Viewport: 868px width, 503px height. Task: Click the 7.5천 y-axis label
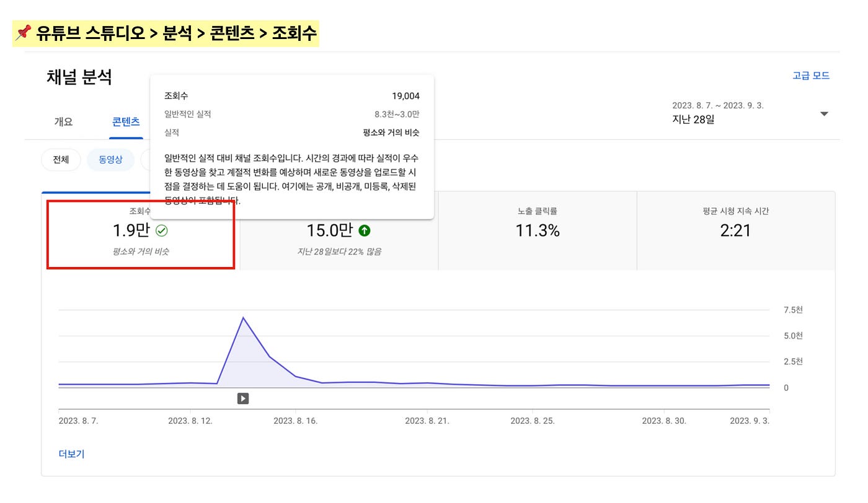793,310
